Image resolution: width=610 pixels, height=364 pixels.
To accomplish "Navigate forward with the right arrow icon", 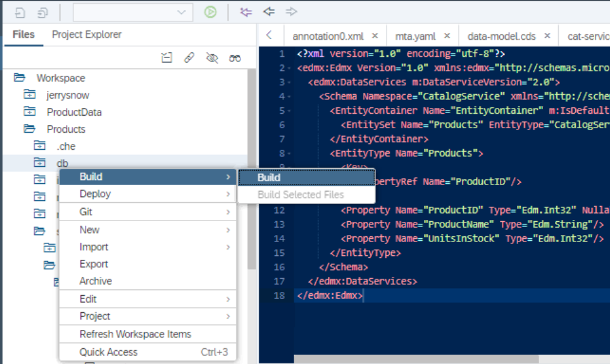I will [x=291, y=12].
